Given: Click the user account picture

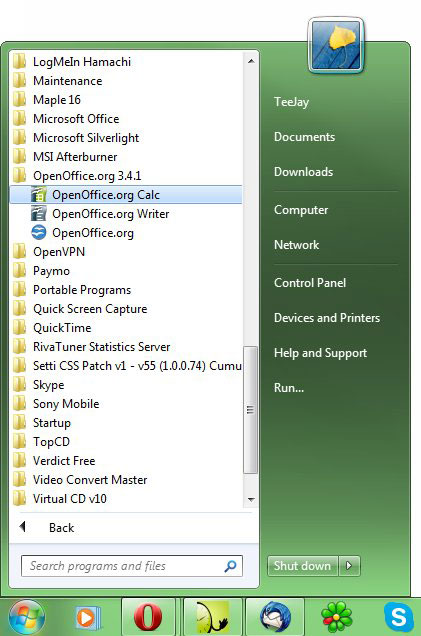Looking at the screenshot, I should 336,45.
